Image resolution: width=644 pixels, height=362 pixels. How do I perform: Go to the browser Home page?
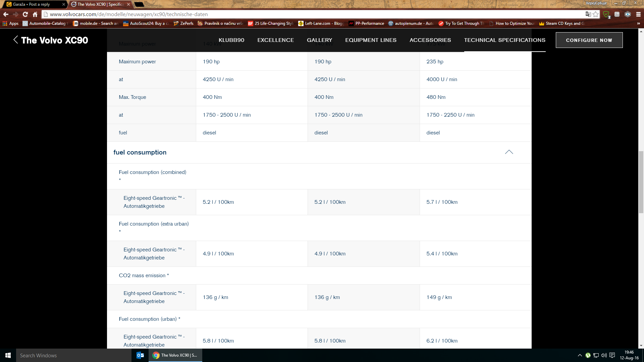click(35, 14)
